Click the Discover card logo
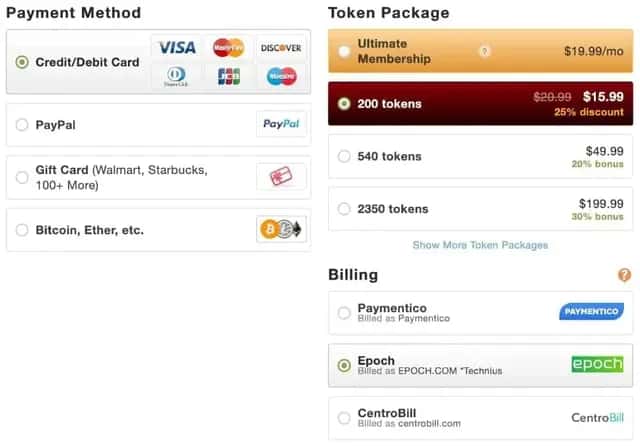This screenshot has height=448, width=640. (x=281, y=47)
